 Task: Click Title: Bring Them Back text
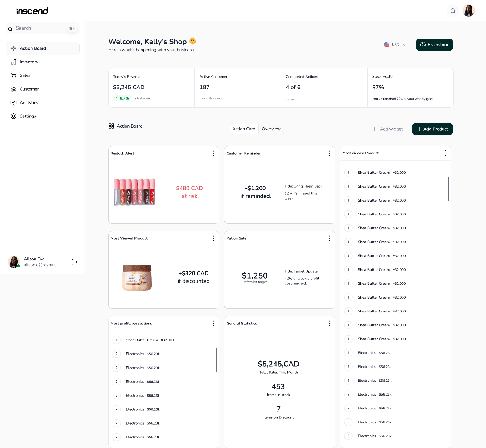pos(303,186)
